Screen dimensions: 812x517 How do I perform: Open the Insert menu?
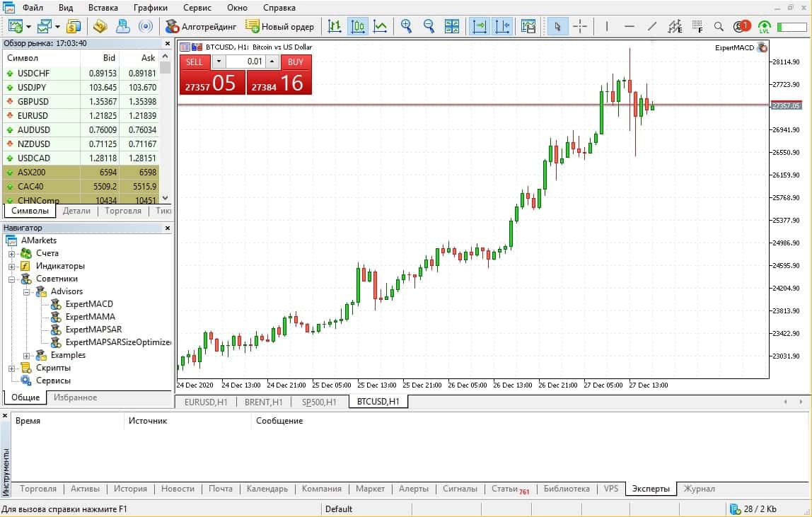103,8
